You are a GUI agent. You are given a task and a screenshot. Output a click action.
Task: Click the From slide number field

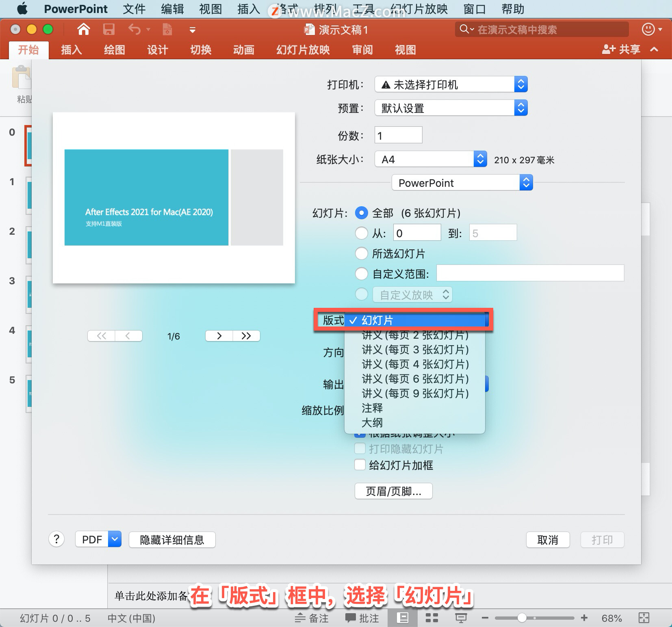417,233
